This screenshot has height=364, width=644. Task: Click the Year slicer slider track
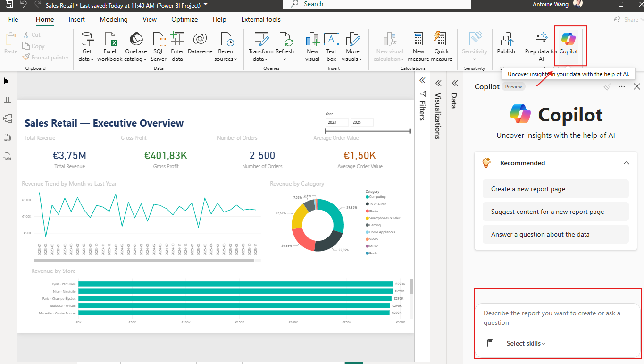pos(368,131)
